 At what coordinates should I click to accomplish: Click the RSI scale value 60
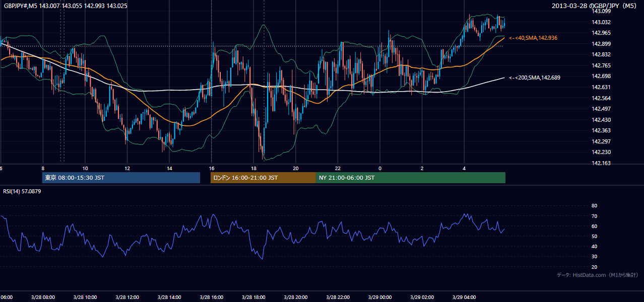click(x=594, y=226)
